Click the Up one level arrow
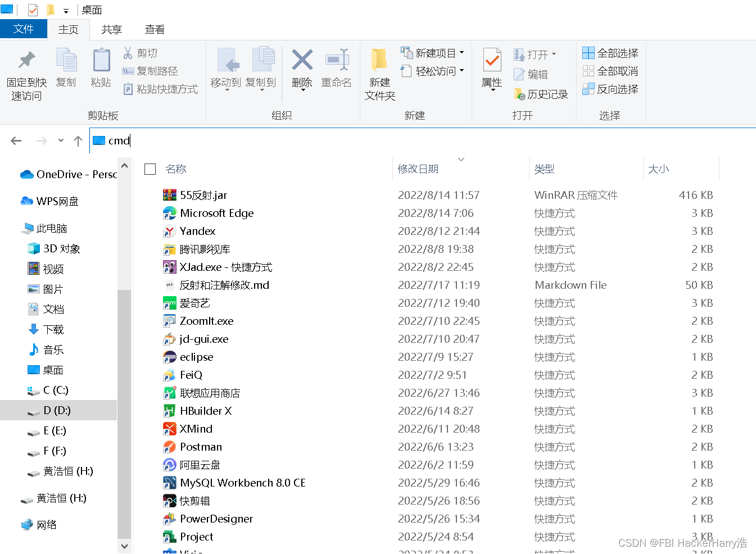 [78, 141]
